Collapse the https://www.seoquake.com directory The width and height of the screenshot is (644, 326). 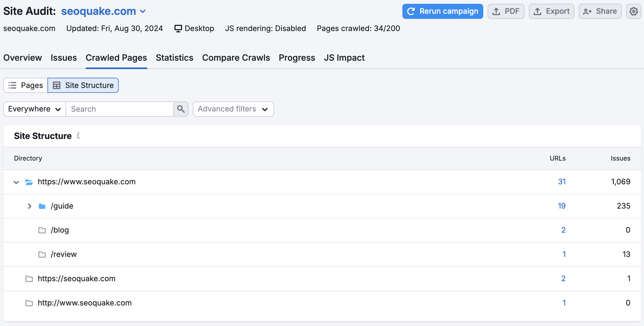click(16, 182)
